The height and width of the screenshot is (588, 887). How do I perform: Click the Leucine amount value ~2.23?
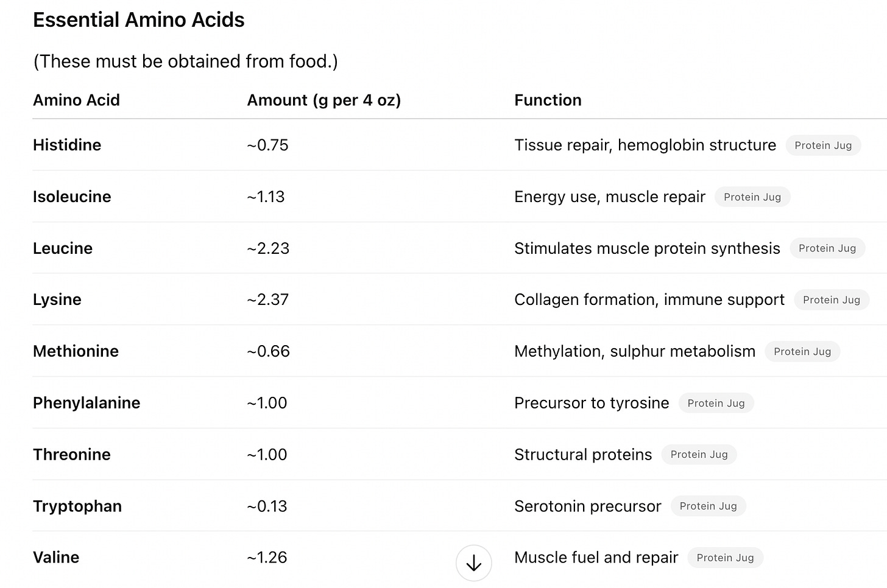(268, 248)
